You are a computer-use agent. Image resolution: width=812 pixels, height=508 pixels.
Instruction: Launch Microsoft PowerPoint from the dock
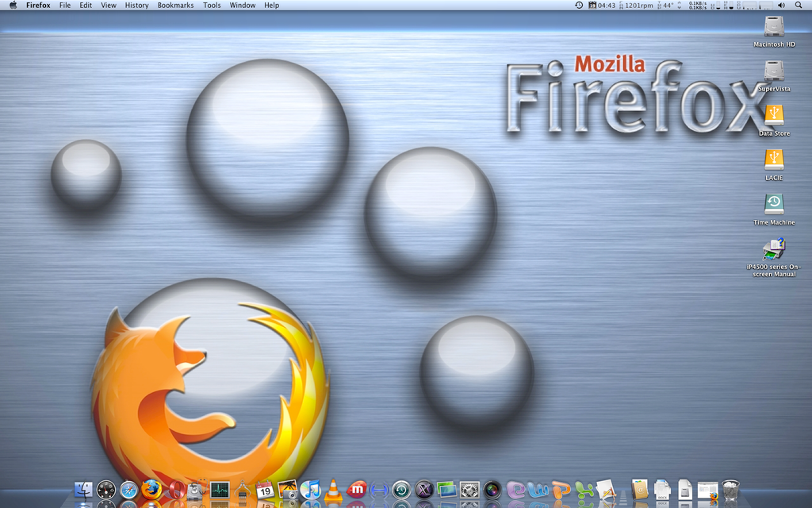pos(561,489)
